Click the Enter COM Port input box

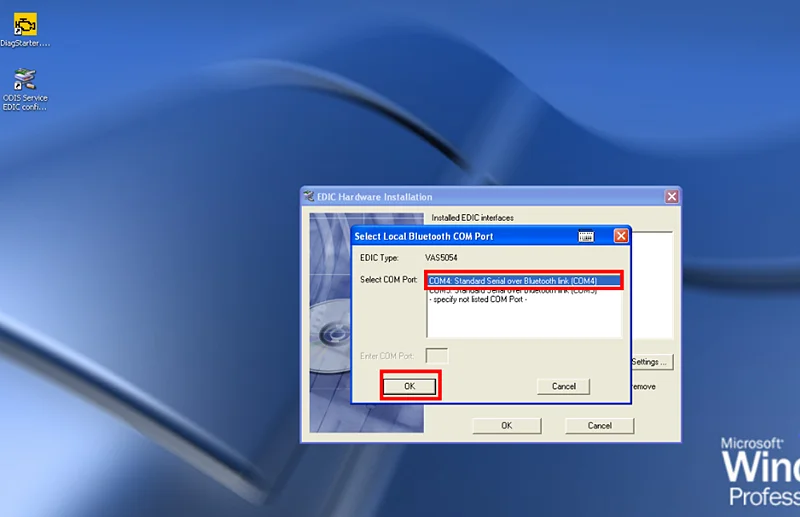click(x=437, y=356)
